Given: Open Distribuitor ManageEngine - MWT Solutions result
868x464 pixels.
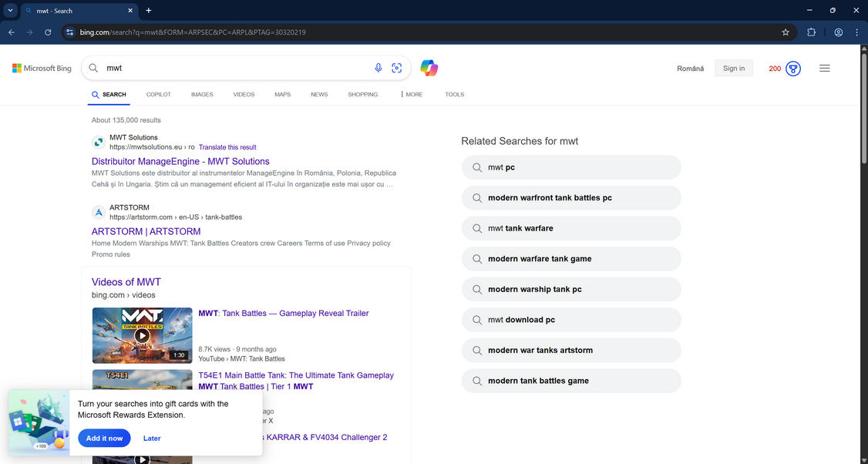Looking at the screenshot, I should (x=180, y=162).
